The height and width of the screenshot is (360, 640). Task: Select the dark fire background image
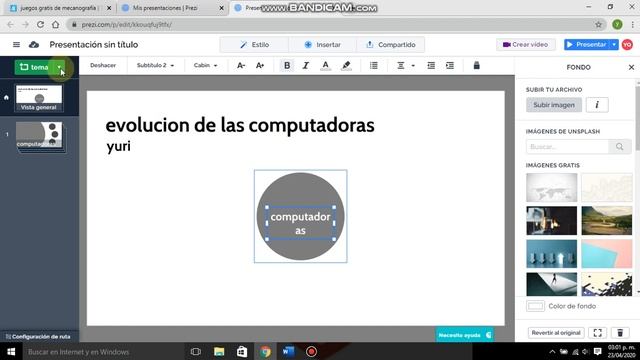[551, 220]
